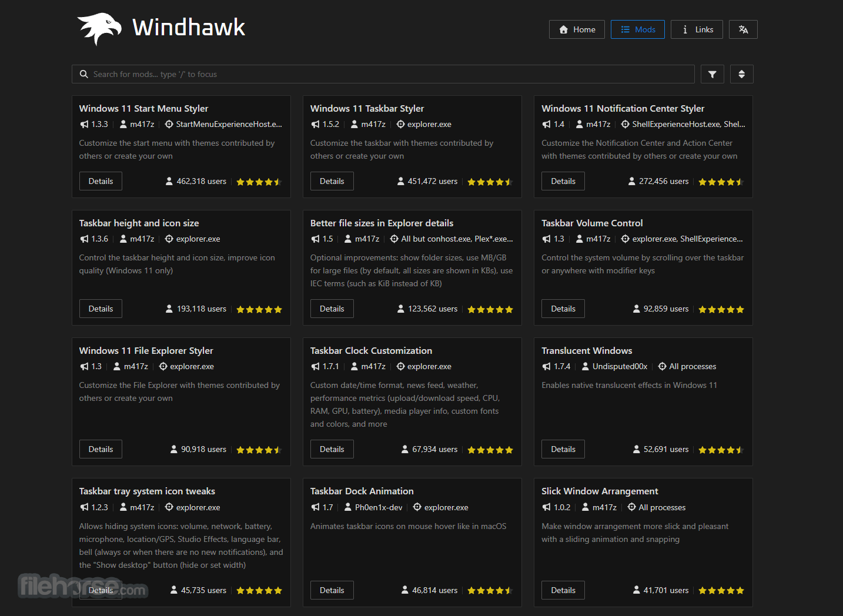
Task: Click the 46,814 users count
Action: (435, 590)
